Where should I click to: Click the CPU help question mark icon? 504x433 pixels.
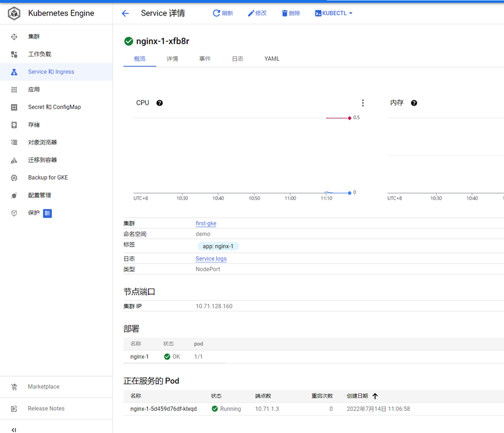(x=160, y=103)
